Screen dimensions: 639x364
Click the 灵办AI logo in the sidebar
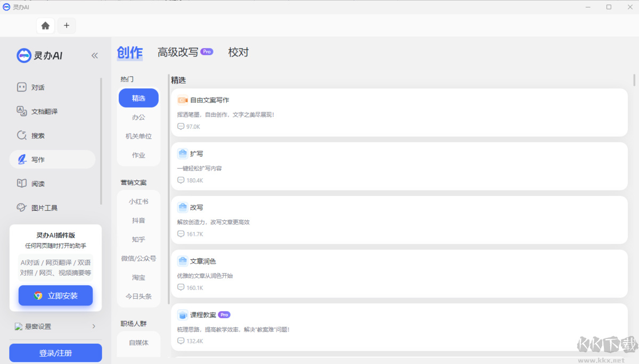[x=40, y=55]
